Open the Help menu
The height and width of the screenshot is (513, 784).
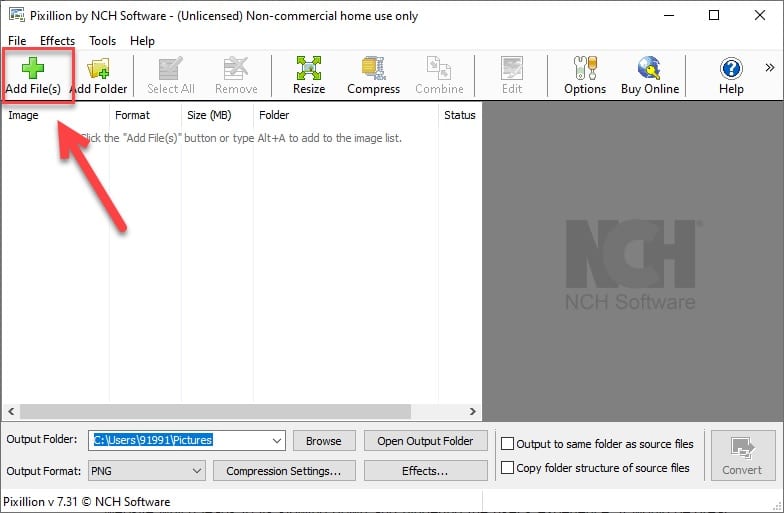pos(142,40)
